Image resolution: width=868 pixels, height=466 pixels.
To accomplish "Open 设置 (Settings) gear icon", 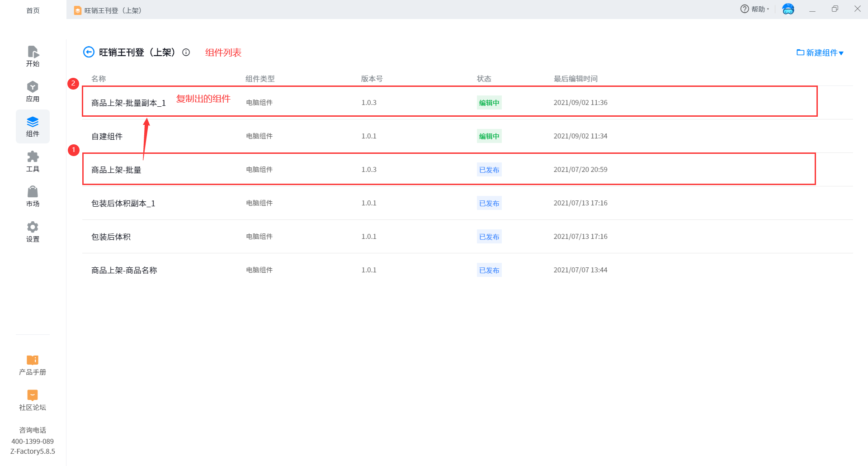I will click(x=33, y=232).
